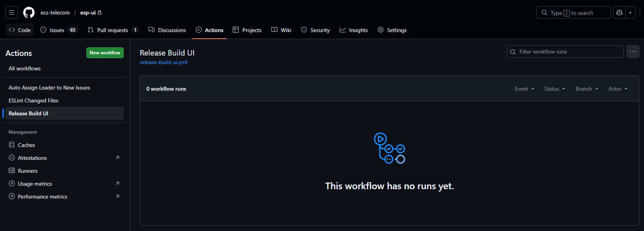Focus the 'Type / to search' box

(573, 13)
